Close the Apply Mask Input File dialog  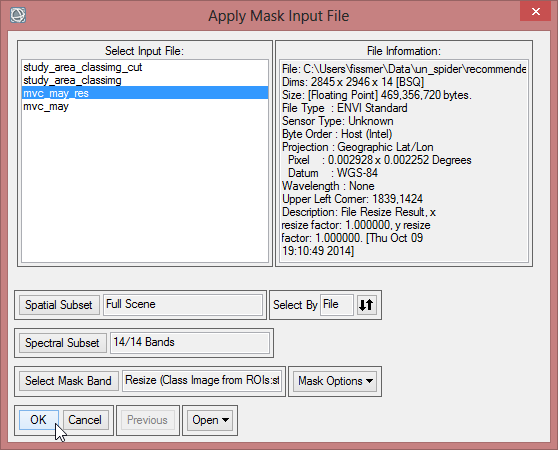536,11
